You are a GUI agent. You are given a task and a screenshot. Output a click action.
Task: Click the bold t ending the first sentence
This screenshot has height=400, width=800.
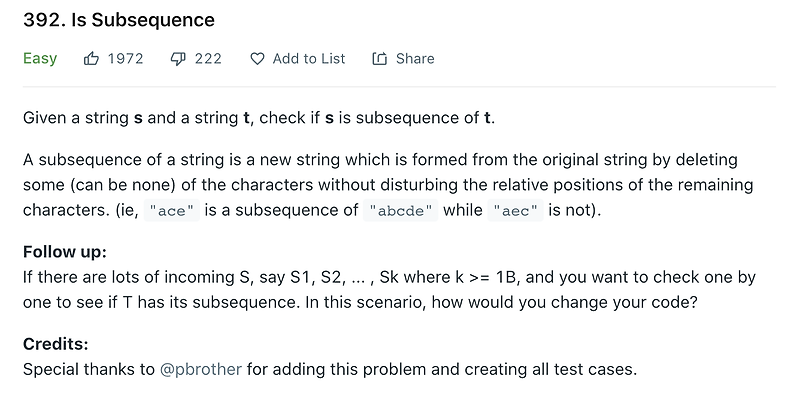click(x=488, y=118)
